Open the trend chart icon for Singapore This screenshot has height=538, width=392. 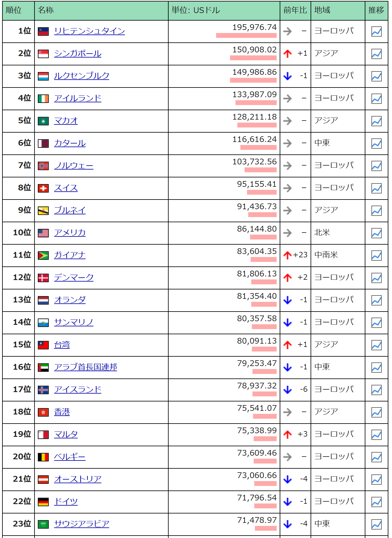tap(376, 54)
